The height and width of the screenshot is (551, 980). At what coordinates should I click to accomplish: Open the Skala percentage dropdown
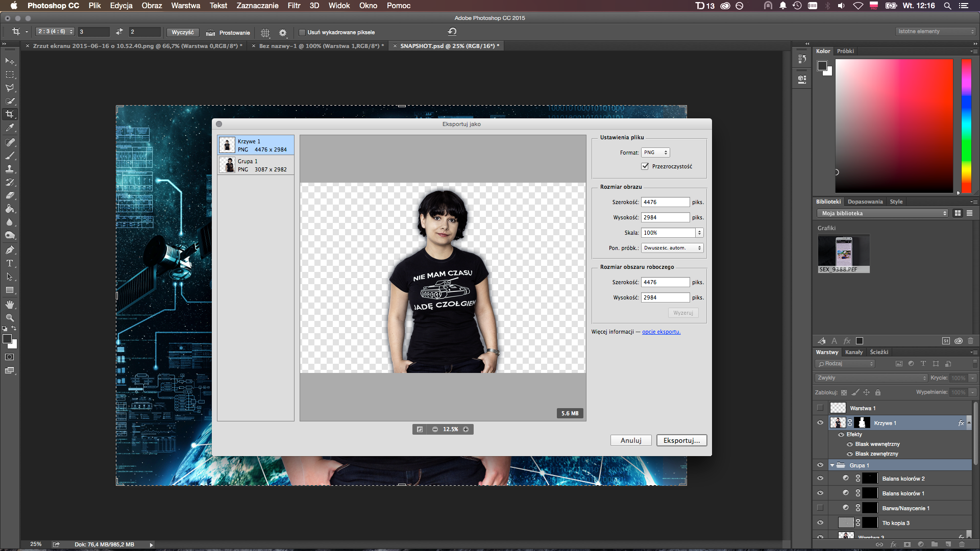[699, 233]
